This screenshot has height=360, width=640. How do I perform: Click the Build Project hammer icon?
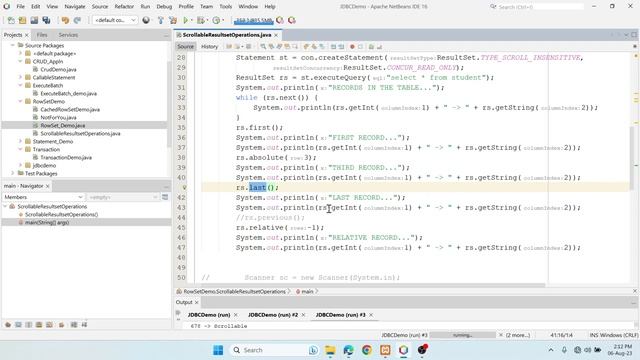pyautogui.click(x=161, y=20)
